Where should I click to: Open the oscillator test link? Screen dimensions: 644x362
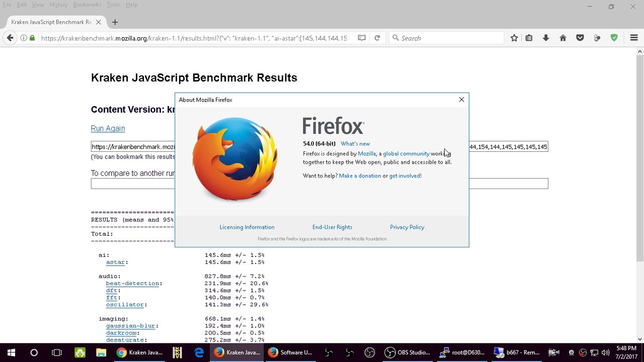click(x=125, y=305)
